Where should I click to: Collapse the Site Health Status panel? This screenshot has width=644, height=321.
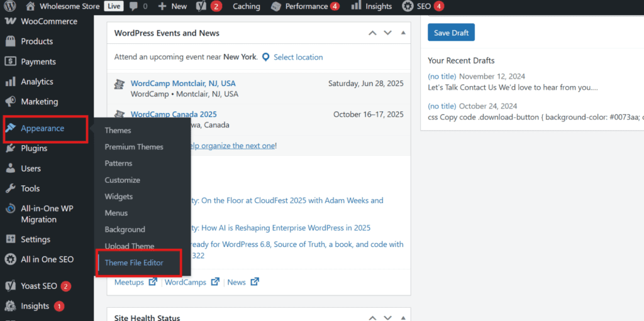click(403, 318)
